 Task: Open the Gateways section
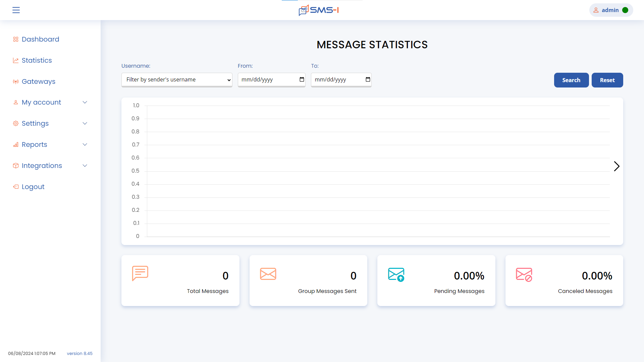39,81
